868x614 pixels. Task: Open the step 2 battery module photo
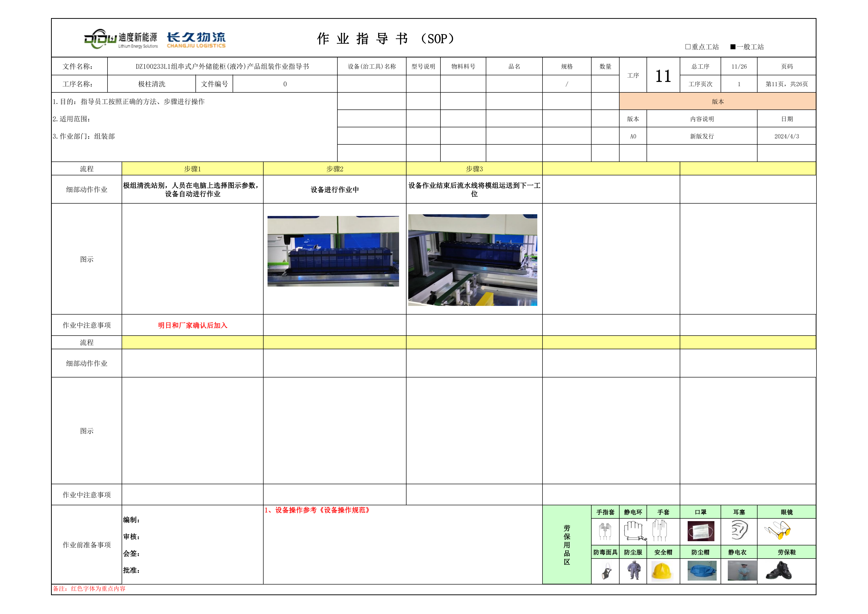[x=333, y=251]
